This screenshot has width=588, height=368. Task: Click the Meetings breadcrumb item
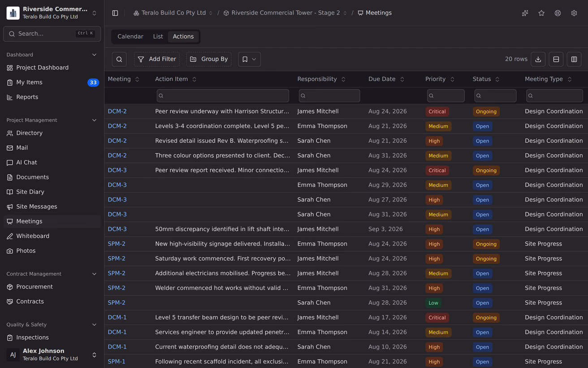click(x=375, y=13)
